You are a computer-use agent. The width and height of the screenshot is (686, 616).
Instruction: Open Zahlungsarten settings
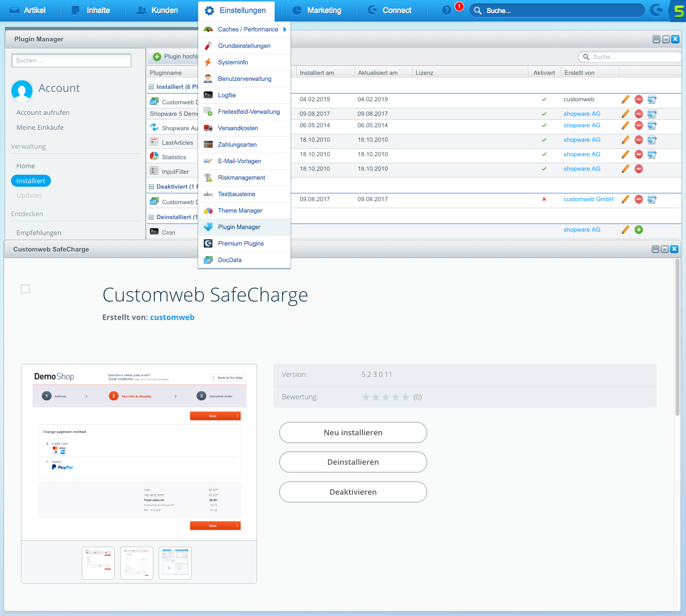point(244,145)
